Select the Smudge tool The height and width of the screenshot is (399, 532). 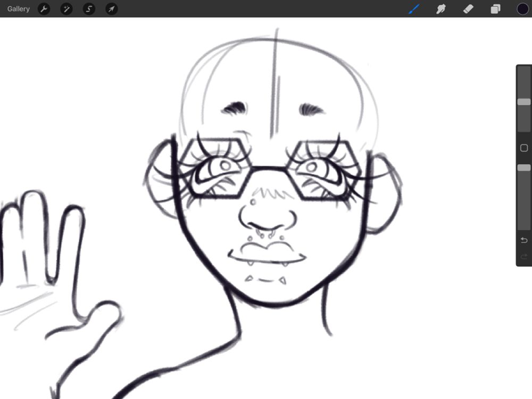point(440,9)
